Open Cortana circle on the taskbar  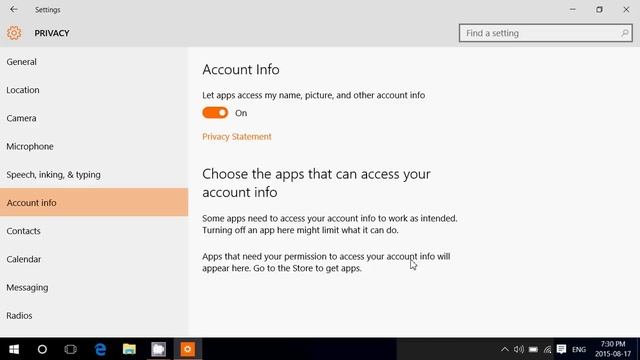[42, 349]
